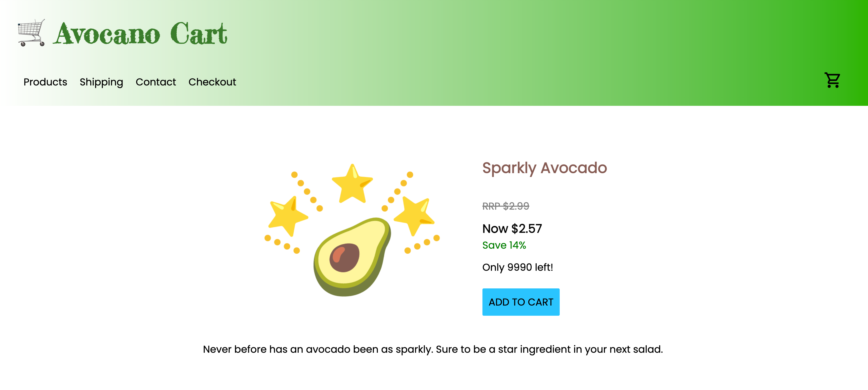Go to the Checkout section

click(x=212, y=82)
